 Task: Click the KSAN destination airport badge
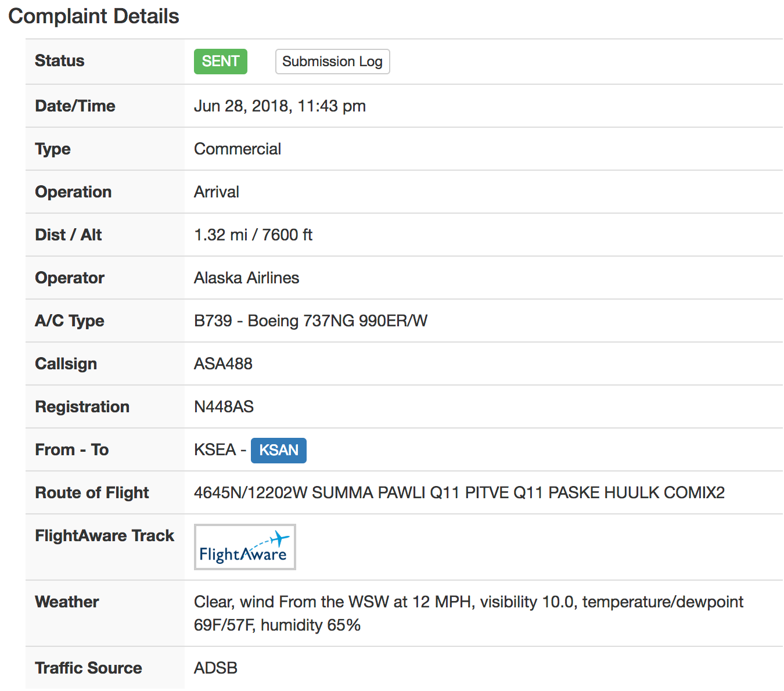(x=279, y=451)
